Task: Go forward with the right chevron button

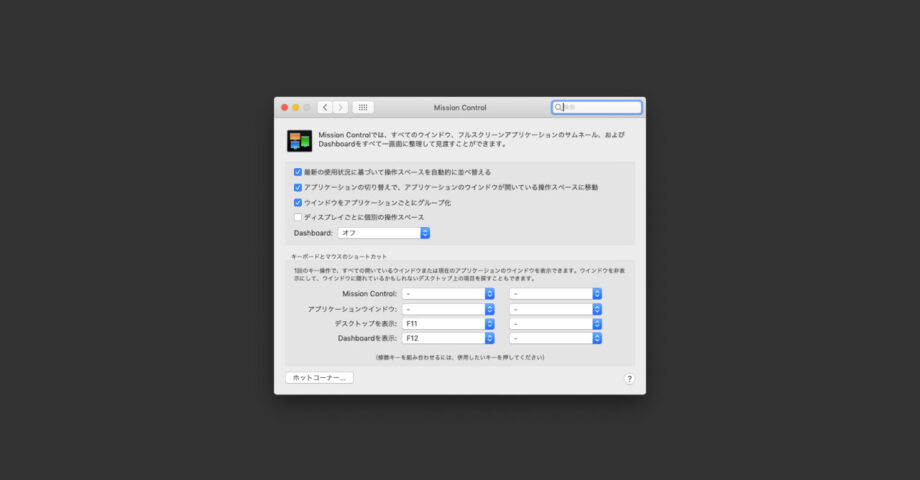Action: [x=340, y=107]
